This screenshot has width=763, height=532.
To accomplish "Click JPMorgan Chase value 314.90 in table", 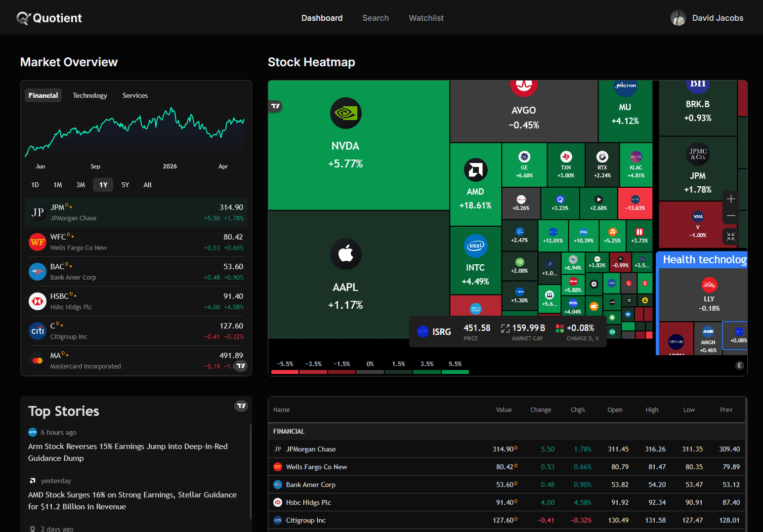I will (x=503, y=449).
